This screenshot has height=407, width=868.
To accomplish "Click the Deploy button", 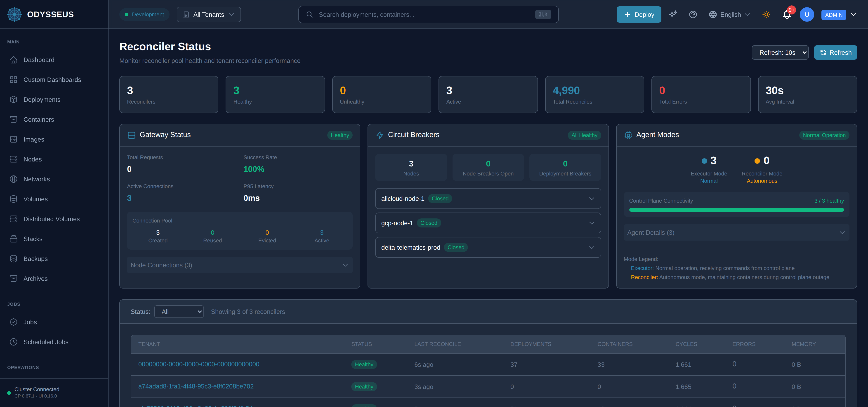I will pos(639,14).
